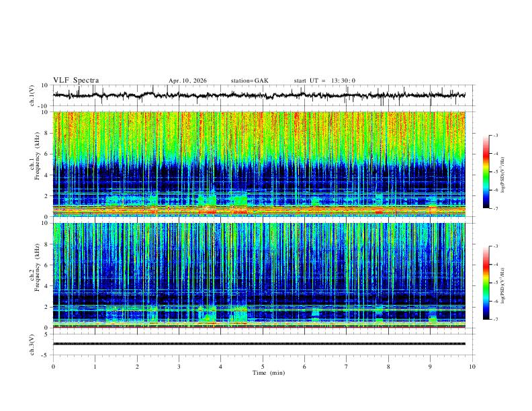
Task: Click the ch.2 "Frequency (kHz)" axis label
Action: click(38, 267)
